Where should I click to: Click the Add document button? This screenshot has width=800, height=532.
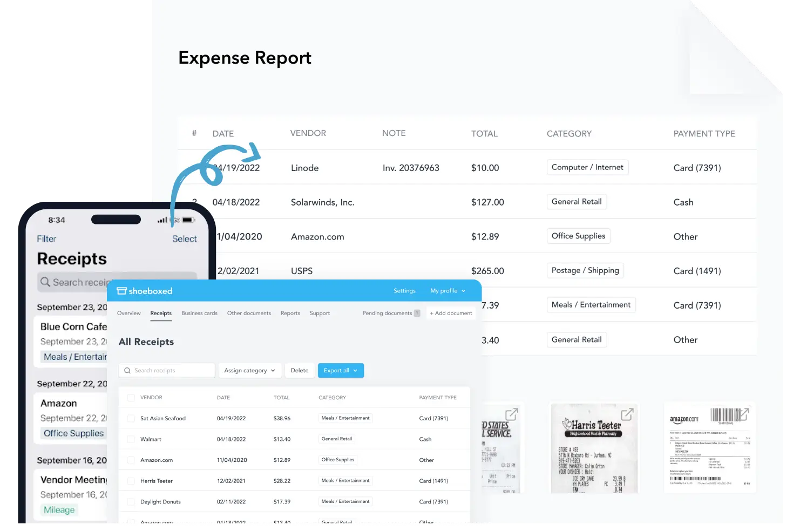451,313
